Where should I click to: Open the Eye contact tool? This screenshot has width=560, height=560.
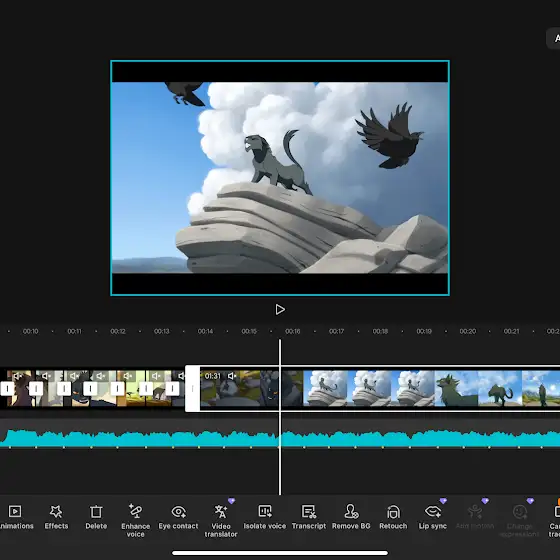tap(178, 517)
